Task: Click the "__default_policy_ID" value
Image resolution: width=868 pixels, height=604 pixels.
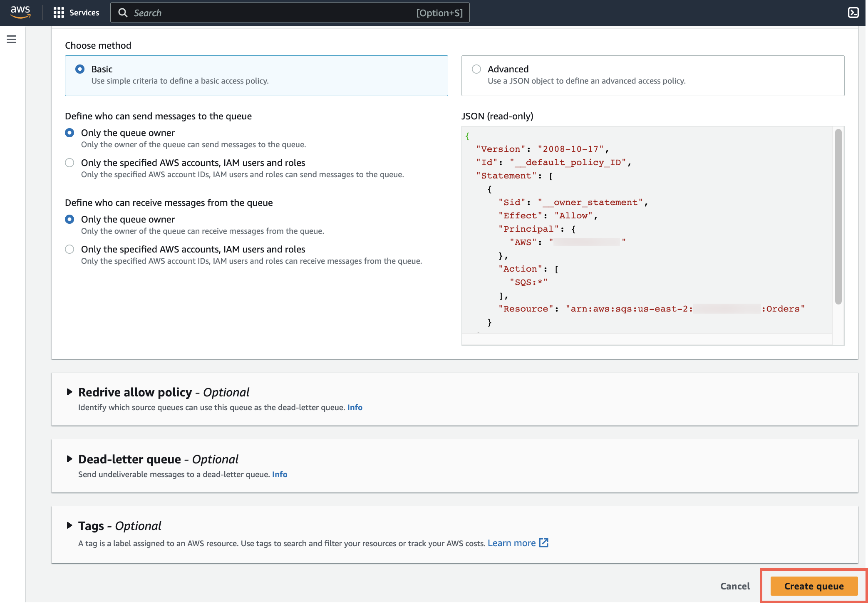Action: coord(568,162)
